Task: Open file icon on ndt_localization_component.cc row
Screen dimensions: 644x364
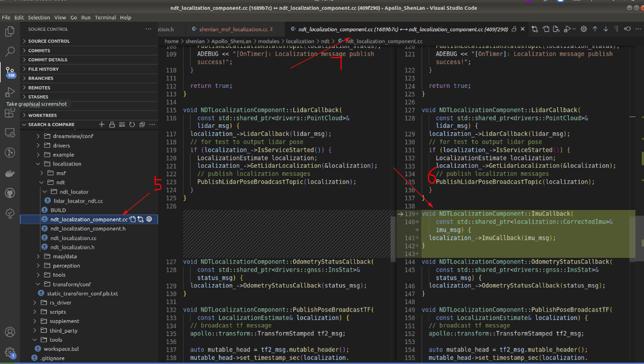Action: [133, 220]
